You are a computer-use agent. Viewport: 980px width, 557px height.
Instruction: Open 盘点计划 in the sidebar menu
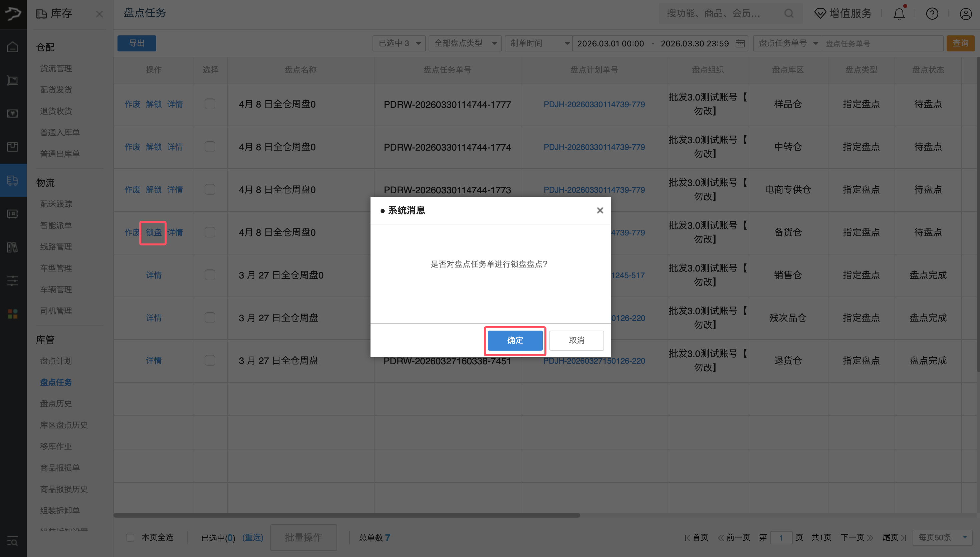[x=56, y=361]
